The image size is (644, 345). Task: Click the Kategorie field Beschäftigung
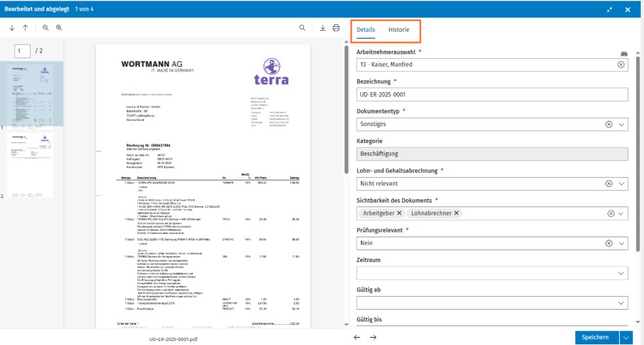(x=492, y=154)
